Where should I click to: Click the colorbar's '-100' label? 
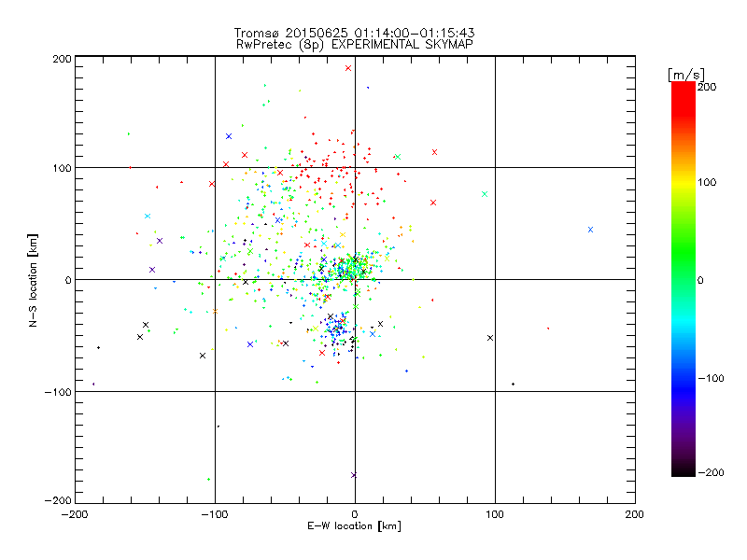click(x=711, y=378)
